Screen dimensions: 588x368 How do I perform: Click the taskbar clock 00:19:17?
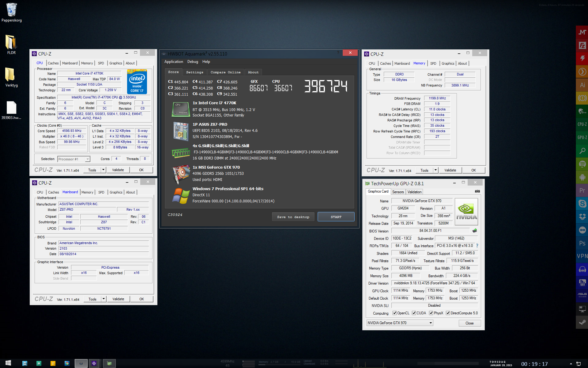tap(534, 364)
